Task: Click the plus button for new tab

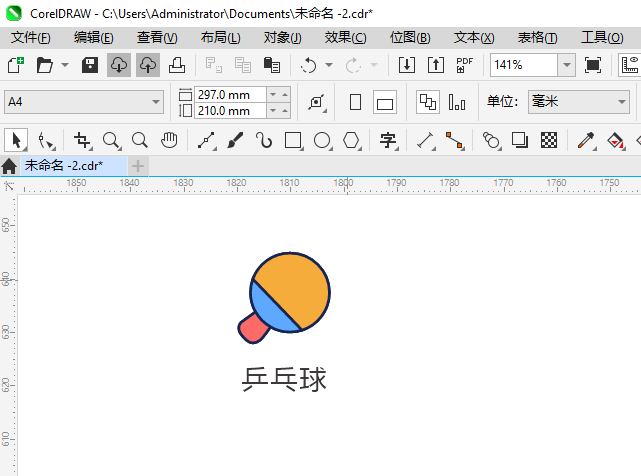Action: pos(138,166)
